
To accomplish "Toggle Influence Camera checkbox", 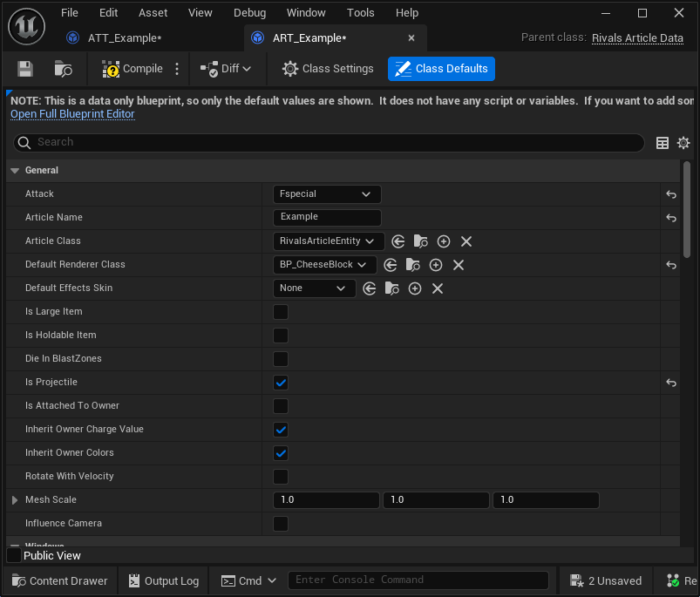I will tap(281, 524).
